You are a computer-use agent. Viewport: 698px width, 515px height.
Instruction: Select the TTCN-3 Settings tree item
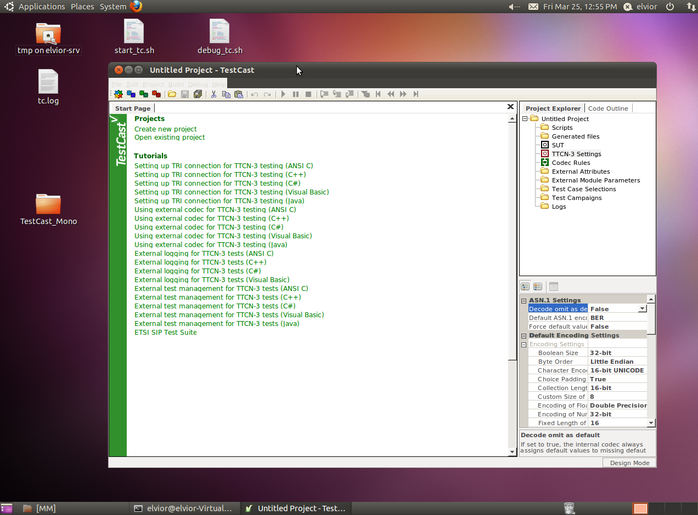coord(576,153)
